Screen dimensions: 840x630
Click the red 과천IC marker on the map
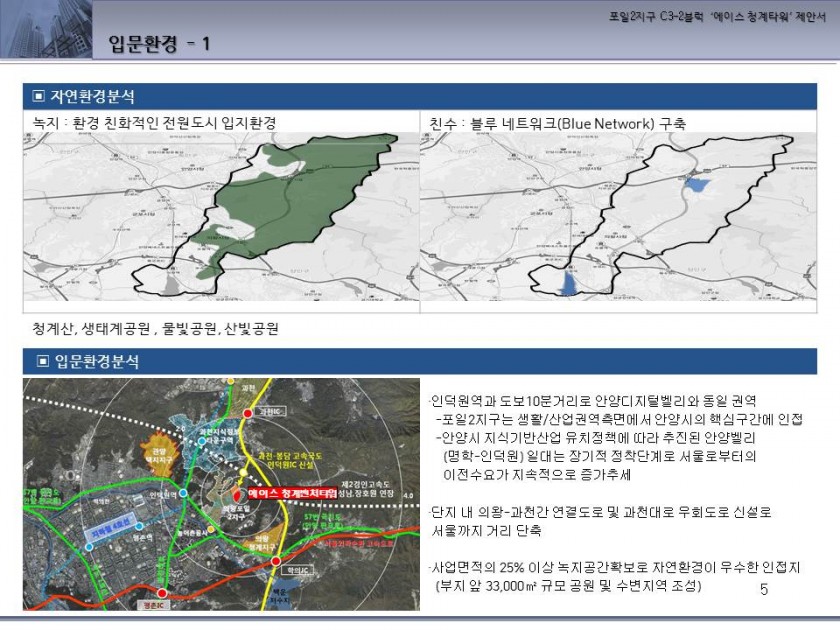[x=248, y=412]
